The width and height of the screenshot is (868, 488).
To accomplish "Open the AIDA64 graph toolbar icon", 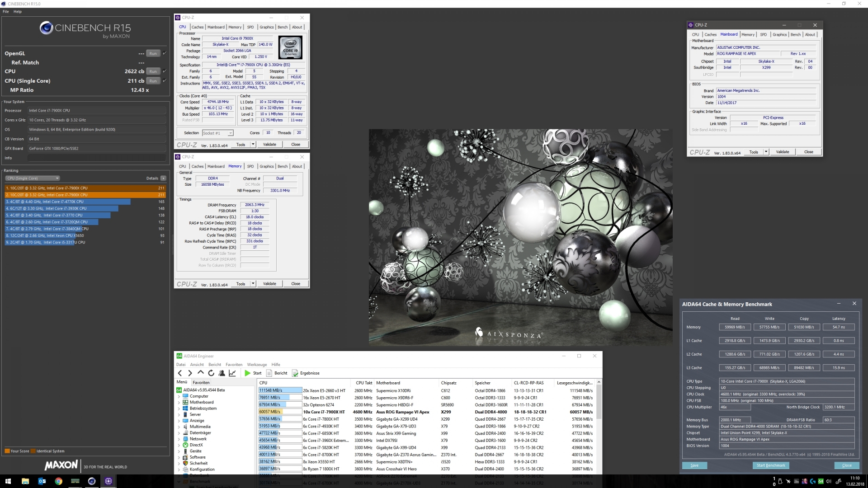I will (232, 373).
